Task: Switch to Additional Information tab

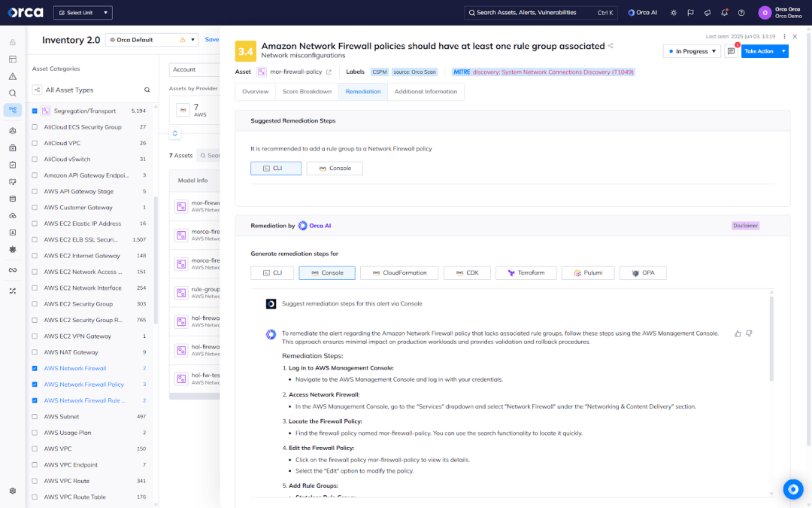Action: pyautogui.click(x=426, y=92)
